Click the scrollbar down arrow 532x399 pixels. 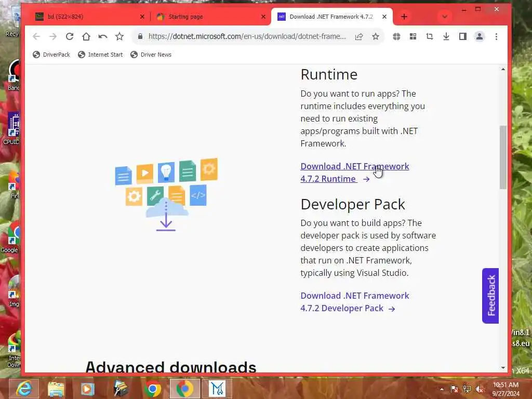coord(503,368)
